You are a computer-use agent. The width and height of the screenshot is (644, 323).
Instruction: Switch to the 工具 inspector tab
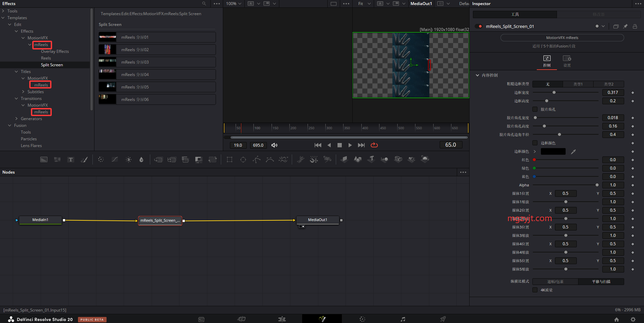pyautogui.click(x=515, y=14)
